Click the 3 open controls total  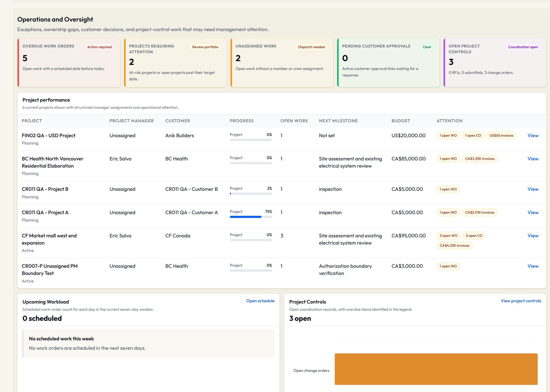(300, 318)
